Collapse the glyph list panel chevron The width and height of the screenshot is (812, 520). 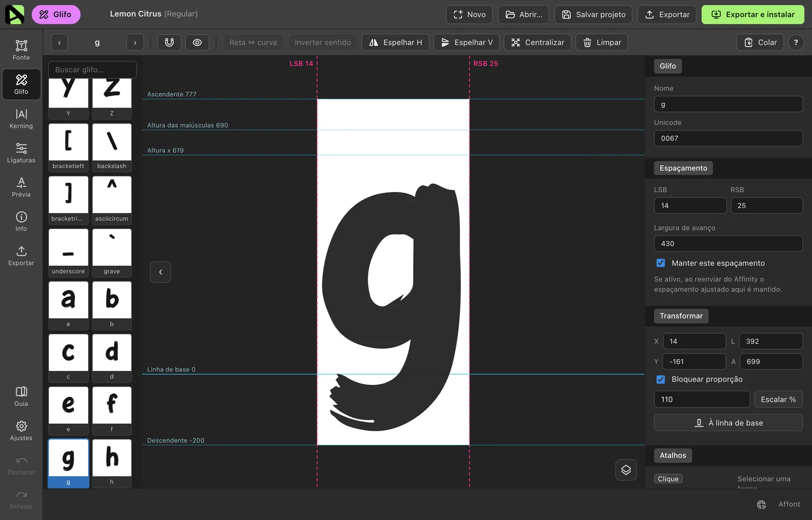160,272
